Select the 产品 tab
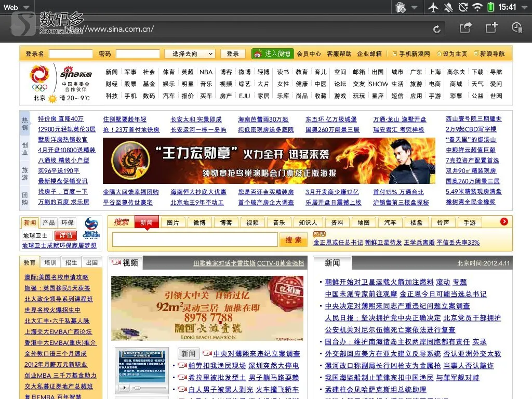The width and height of the screenshot is (532, 399). [48, 222]
